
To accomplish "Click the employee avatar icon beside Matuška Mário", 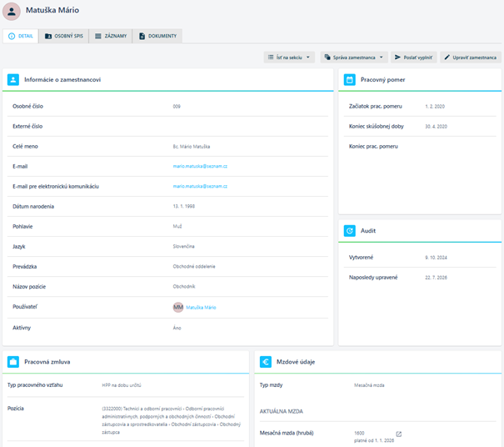I will (x=12, y=12).
